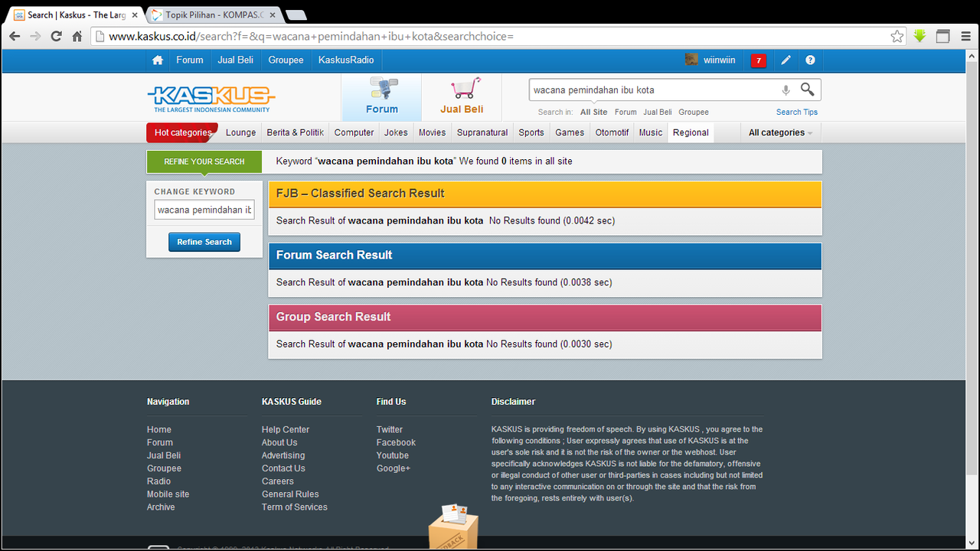
Task: Open footer Youtube link
Action: click(x=393, y=455)
